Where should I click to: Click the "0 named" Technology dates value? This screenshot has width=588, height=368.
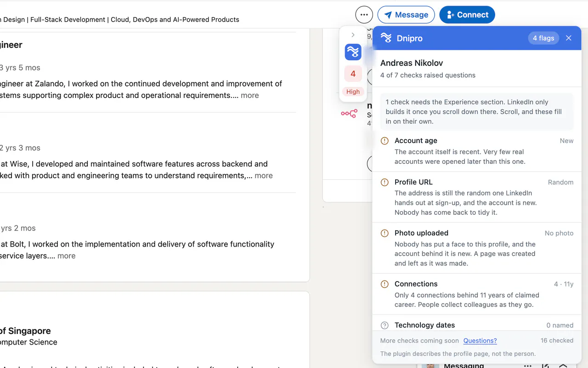pyautogui.click(x=560, y=325)
